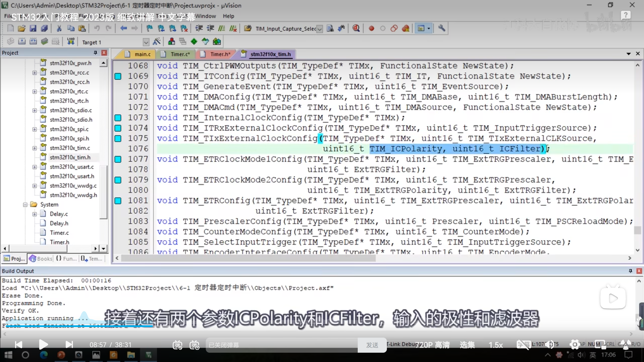Click the Configuration wrench icon in toolbar
Viewport: 644px width, 362px height.
tap(441, 28)
